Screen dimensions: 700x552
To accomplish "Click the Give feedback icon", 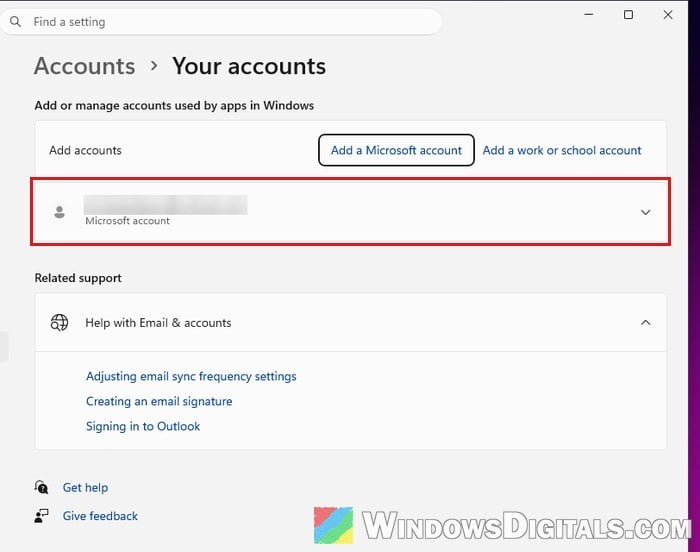I will tap(42, 516).
